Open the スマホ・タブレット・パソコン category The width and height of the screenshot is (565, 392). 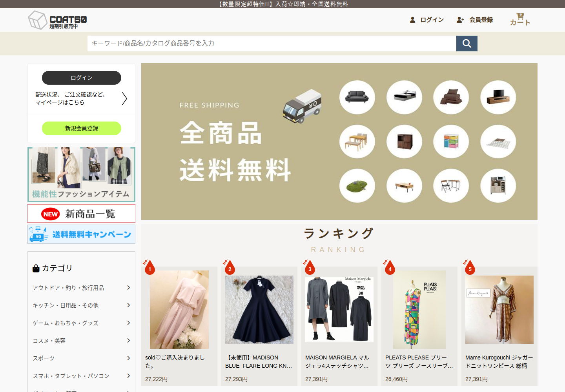[x=71, y=376]
